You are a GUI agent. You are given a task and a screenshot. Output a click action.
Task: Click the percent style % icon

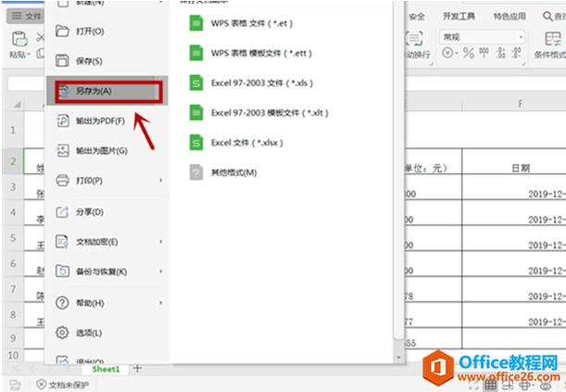click(x=469, y=53)
